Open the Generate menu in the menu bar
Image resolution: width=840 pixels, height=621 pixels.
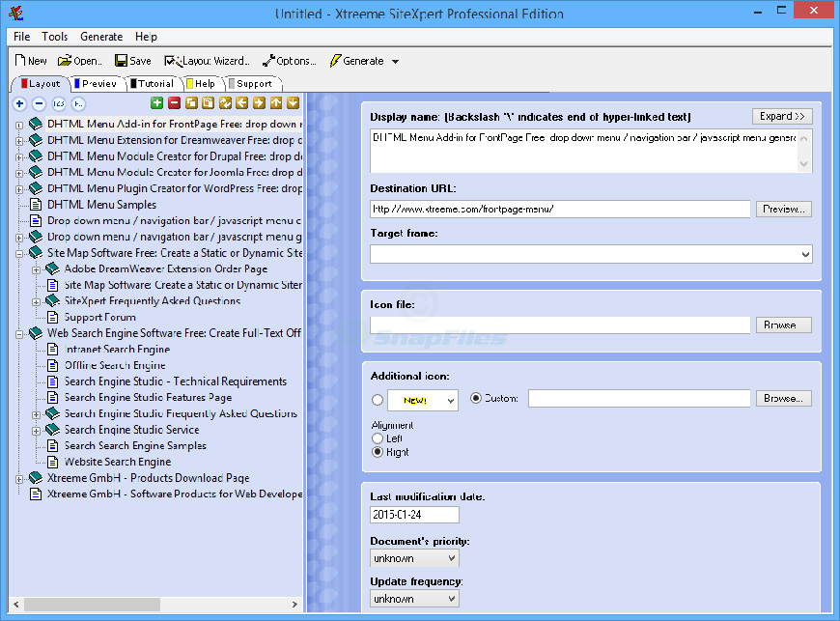[x=101, y=37]
